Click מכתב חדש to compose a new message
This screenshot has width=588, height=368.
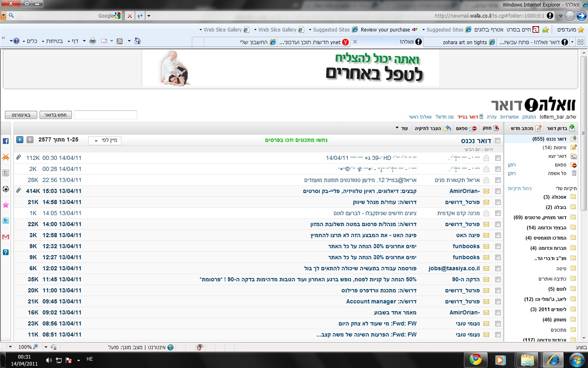(526, 128)
